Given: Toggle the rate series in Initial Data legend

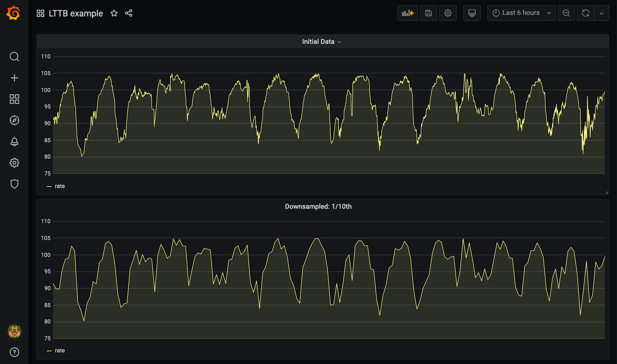Looking at the screenshot, I should click(x=60, y=186).
